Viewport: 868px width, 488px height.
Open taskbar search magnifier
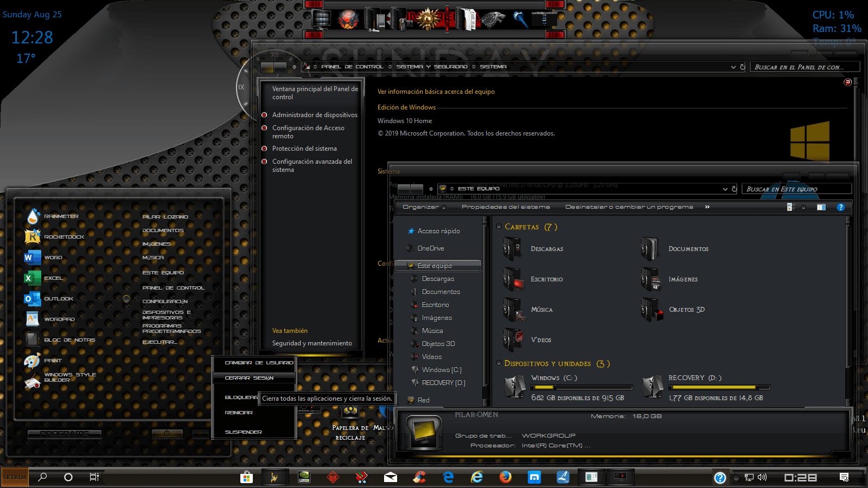click(42, 477)
